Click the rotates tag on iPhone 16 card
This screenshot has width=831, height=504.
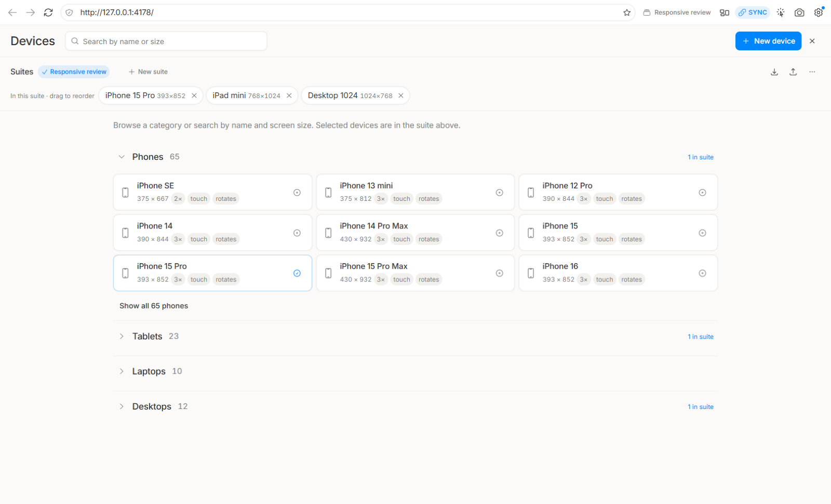tap(632, 280)
